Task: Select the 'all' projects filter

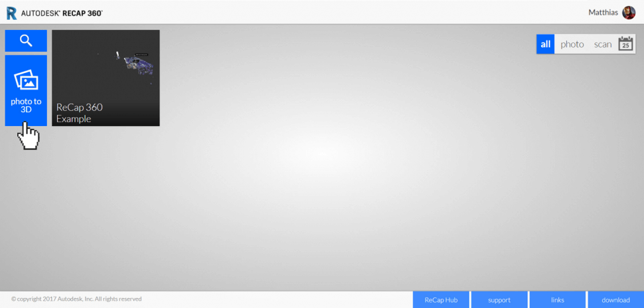Action: point(545,44)
